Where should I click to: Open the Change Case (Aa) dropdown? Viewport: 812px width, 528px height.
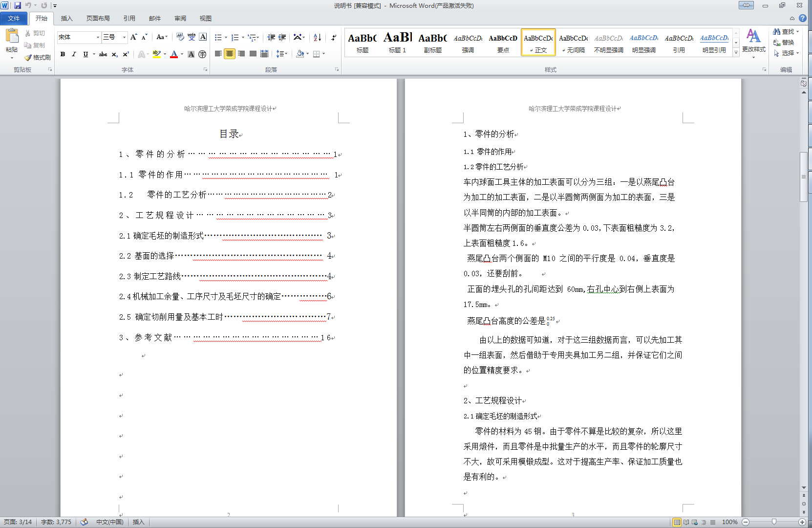pyautogui.click(x=162, y=37)
